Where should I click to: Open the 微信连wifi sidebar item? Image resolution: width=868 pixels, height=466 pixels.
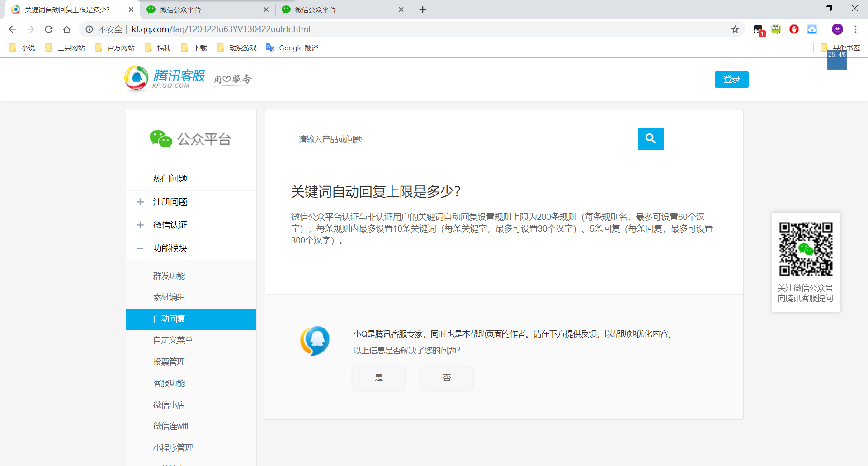pos(171,426)
